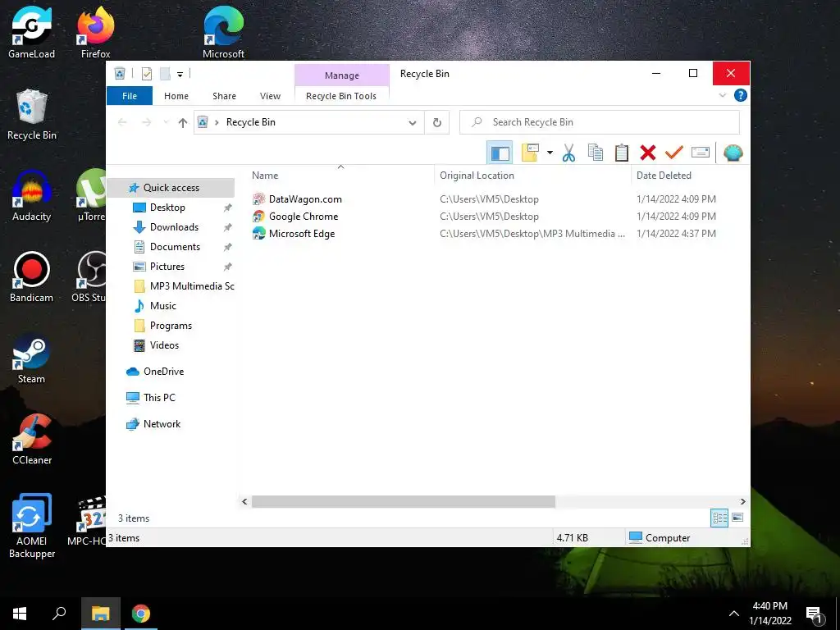
Task: Sort by the Original Location column header
Action: [532, 176]
